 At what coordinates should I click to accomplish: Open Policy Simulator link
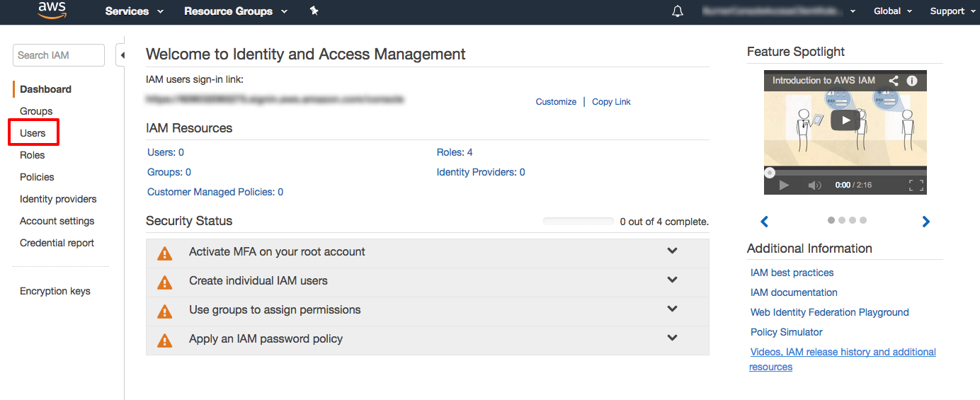[x=786, y=332]
